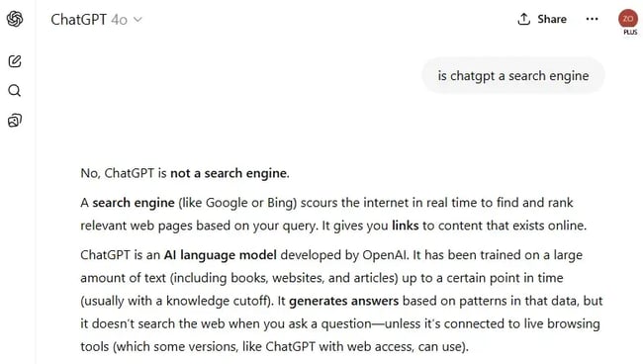The image size is (643, 364).
Task: Click the upload arrow icon beside Share
Action: click(x=523, y=19)
